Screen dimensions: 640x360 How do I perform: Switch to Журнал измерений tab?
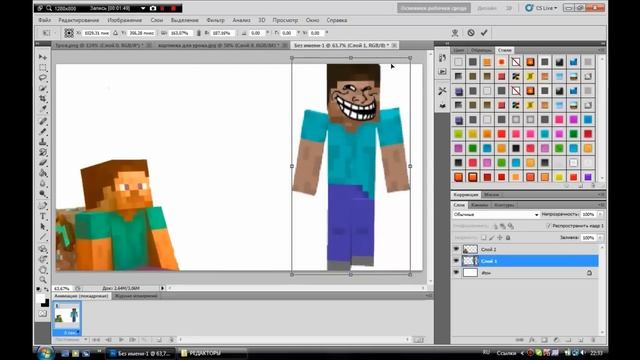[136, 296]
